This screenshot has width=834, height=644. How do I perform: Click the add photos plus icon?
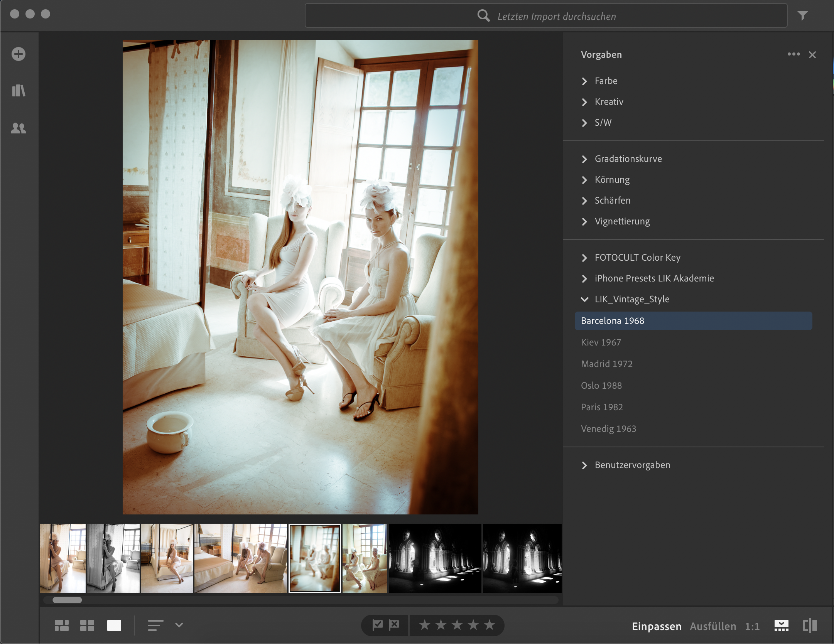pos(19,54)
